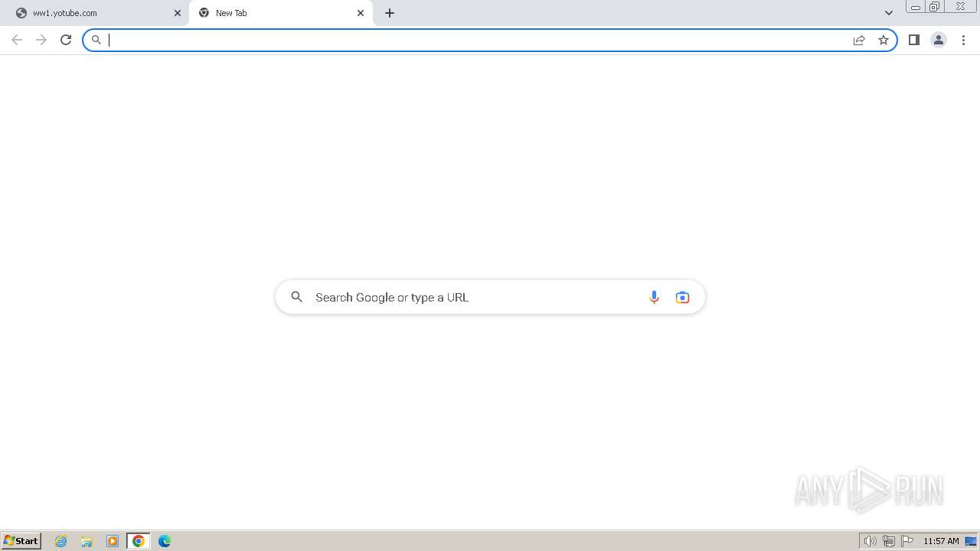Viewport: 980px width, 551px height.
Task: Click the address bar search magnifier icon
Action: coord(96,40)
